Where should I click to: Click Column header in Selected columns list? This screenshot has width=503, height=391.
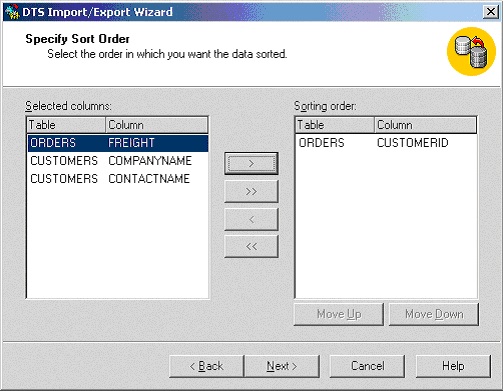click(x=157, y=125)
